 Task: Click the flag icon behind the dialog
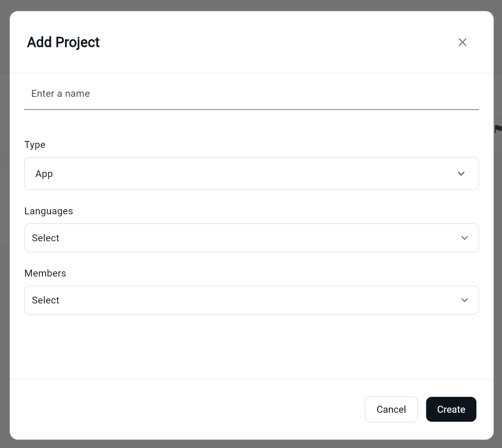498,128
